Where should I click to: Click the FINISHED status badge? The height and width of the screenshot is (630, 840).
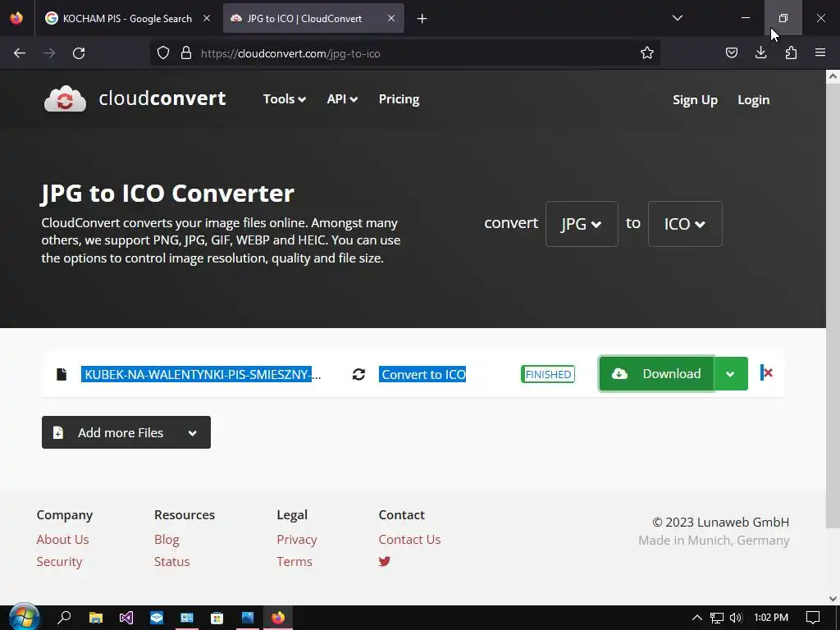(547, 374)
